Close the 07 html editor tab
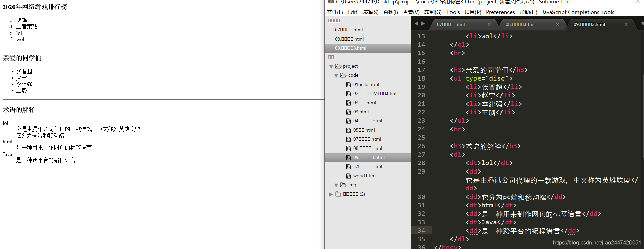Image resolution: width=644 pixels, height=249 pixels. click(489, 24)
